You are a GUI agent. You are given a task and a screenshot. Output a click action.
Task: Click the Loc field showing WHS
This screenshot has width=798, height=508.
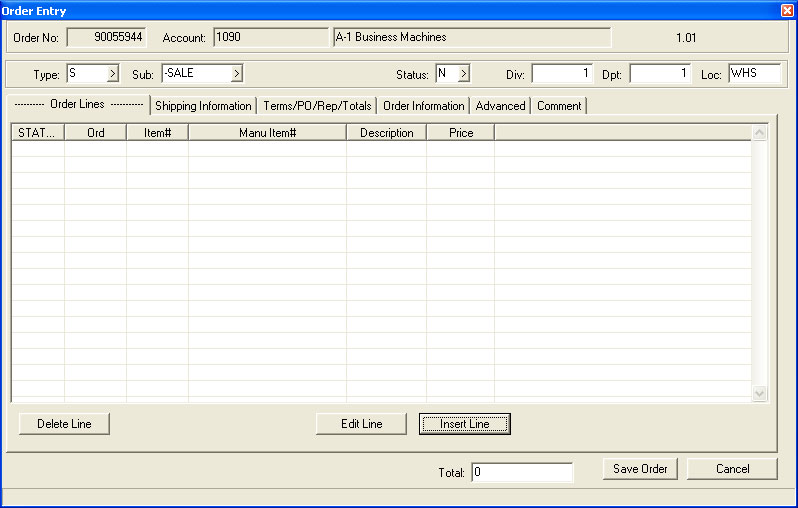(x=755, y=74)
